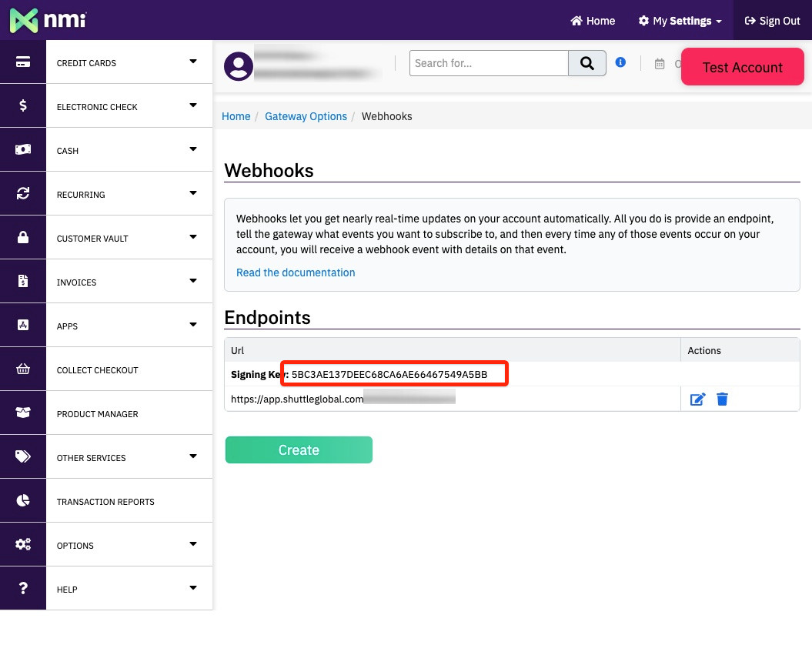The image size is (812, 655).
Task: Delete the shuttleglobal webhook endpoint
Action: point(722,399)
